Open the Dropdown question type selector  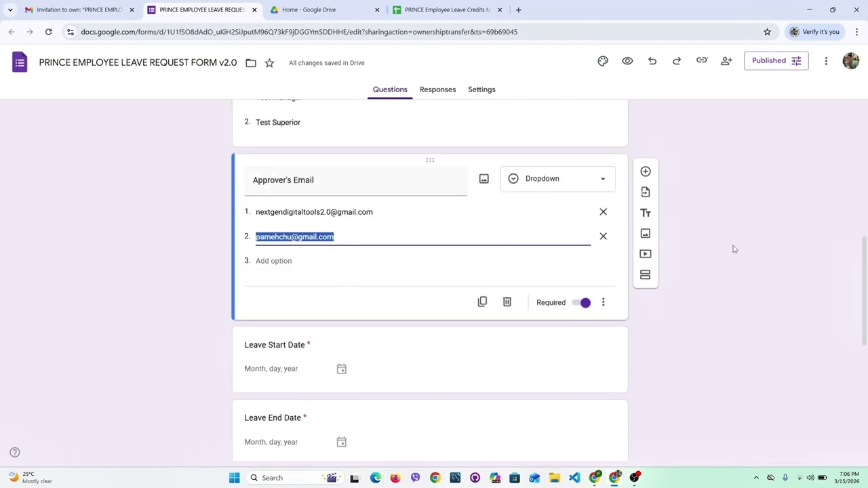[x=557, y=179]
